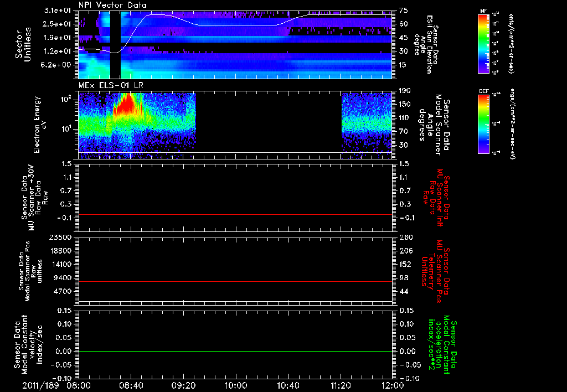This screenshot has width=567, height=392.
Task: Click the "1.9e+01" sector tick label
Action: (x=58, y=38)
